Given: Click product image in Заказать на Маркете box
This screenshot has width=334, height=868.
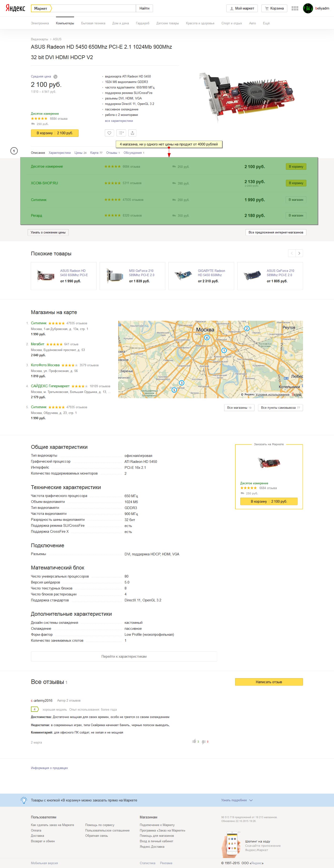Looking at the screenshot, I should [x=268, y=463].
